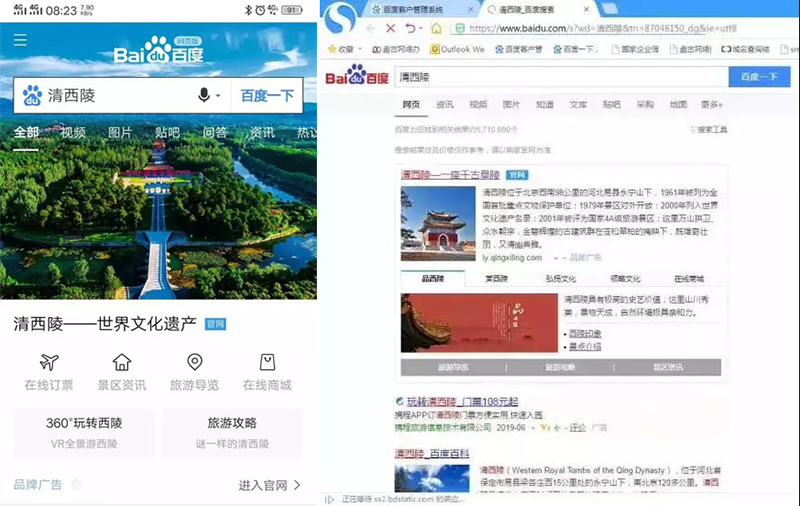Click the blue desktop 百度一下 button
This screenshot has height=506, width=800.
(759, 77)
